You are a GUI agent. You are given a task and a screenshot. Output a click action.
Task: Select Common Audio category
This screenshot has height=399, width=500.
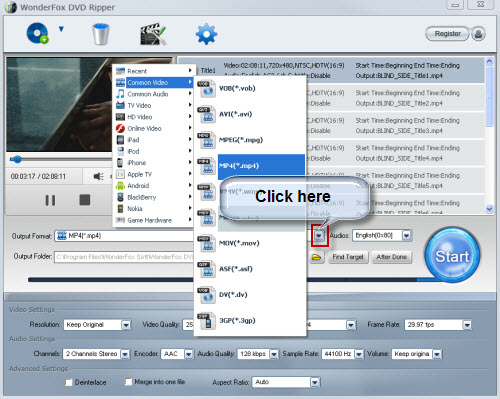[153, 94]
